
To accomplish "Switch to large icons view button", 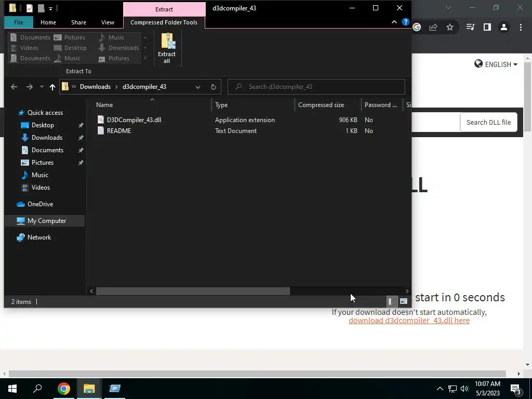I will coord(403,301).
